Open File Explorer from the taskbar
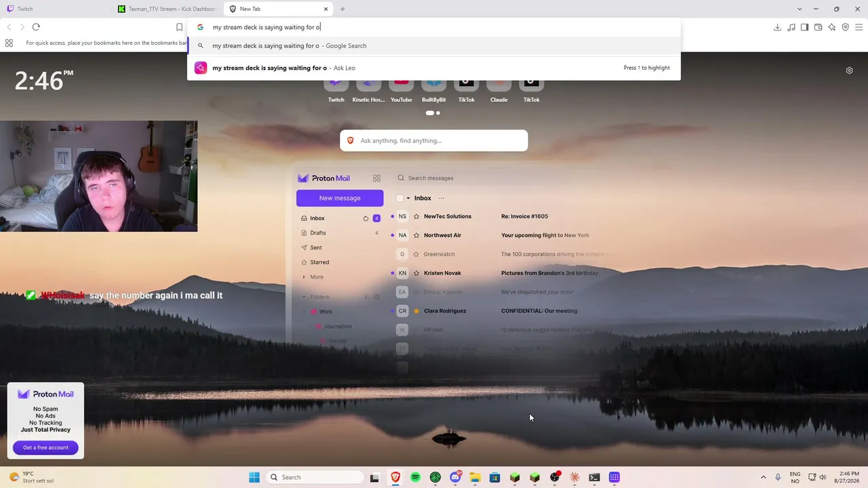Screen dimensions: 868x488 475,477
